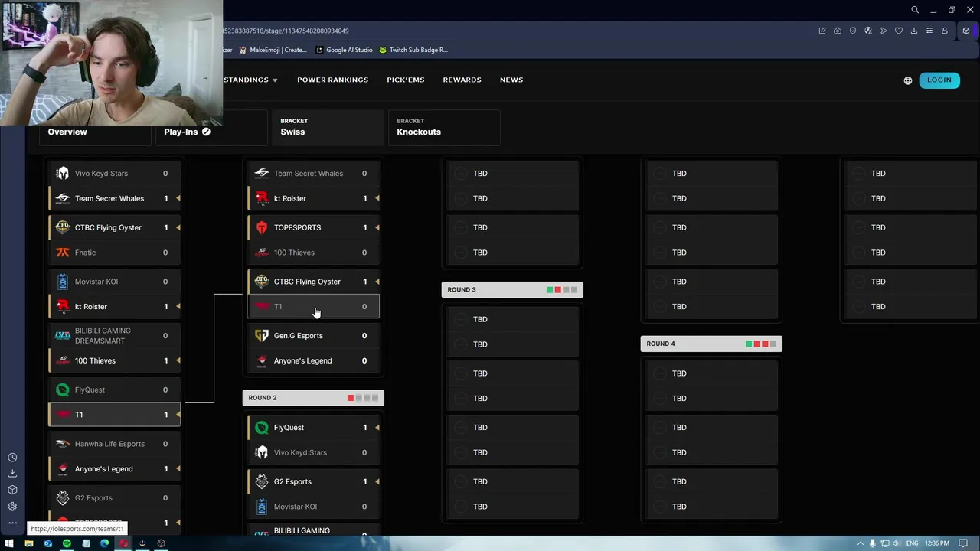
Task: Click the Round 3 header
Action: [512, 290]
